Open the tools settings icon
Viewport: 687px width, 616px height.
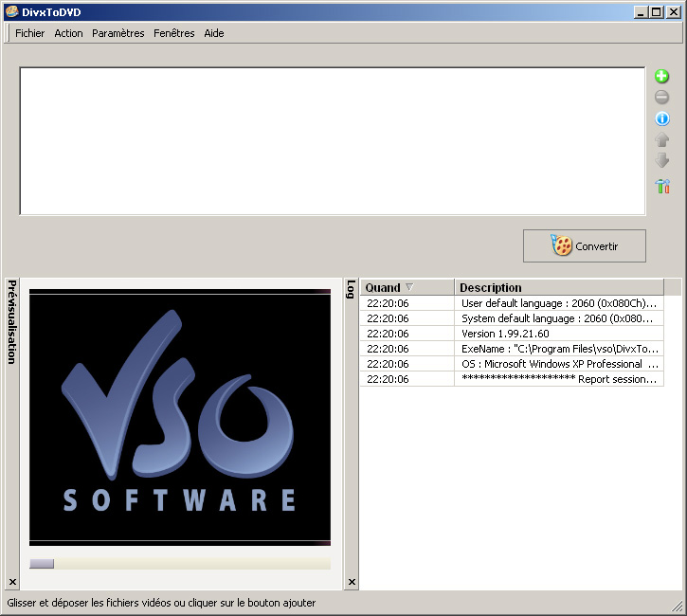click(662, 186)
